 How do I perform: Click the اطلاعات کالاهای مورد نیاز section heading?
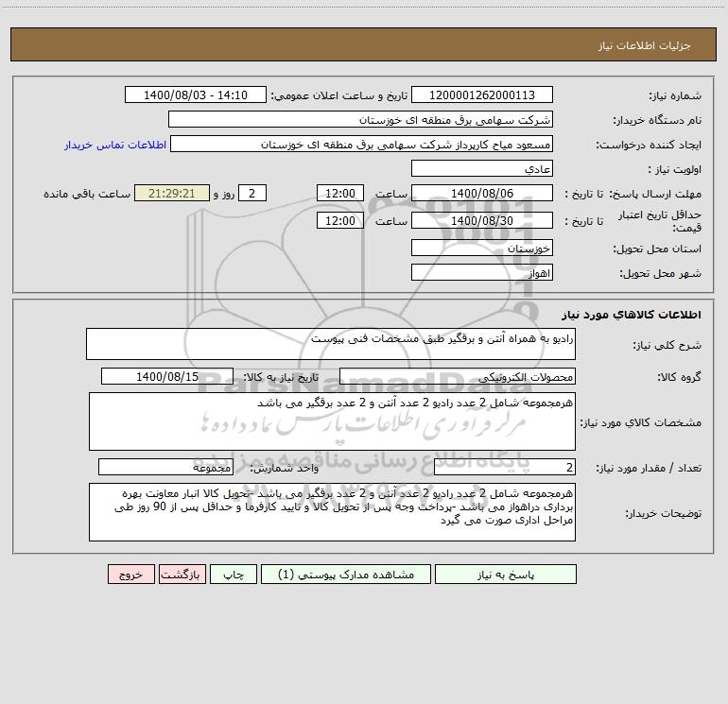point(632,315)
